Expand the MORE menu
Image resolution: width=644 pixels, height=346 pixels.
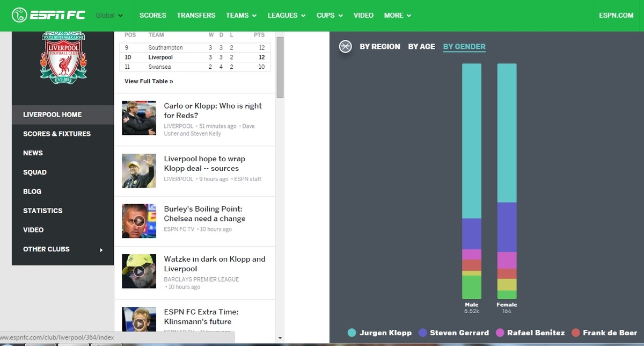tap(398, 16)
